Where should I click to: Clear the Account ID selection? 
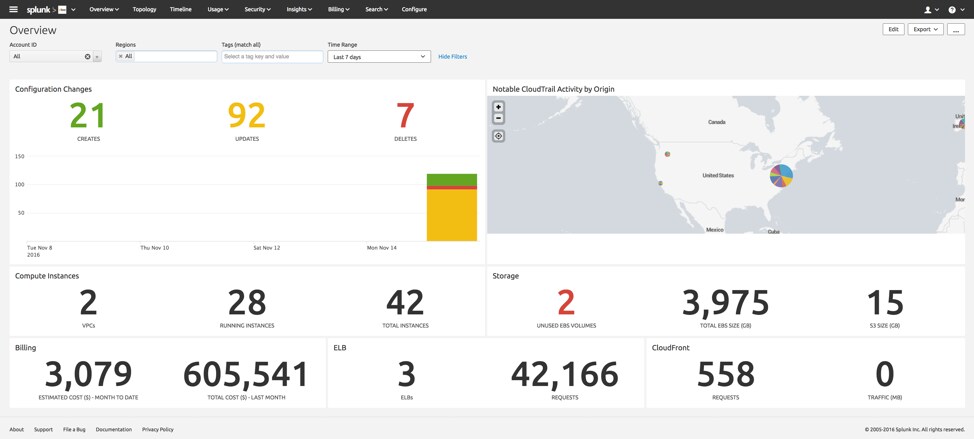pyautogui.click(x=88, y=57)
